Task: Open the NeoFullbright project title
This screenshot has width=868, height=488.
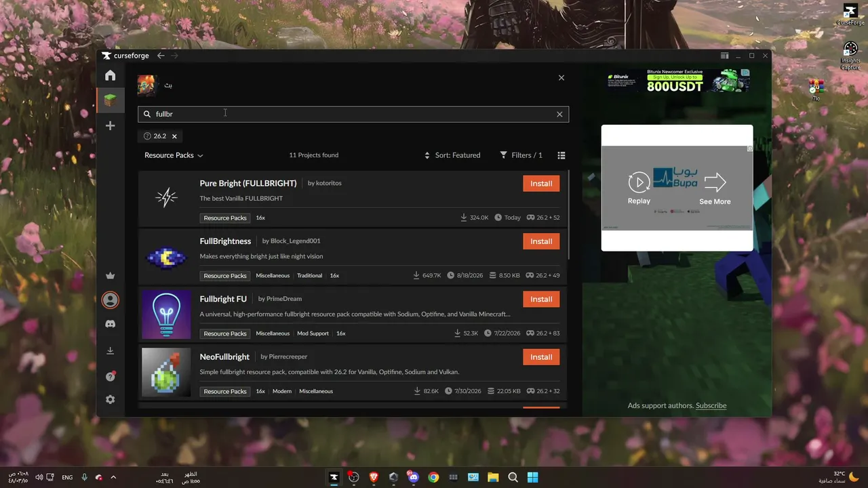Action: click(224, 357)
